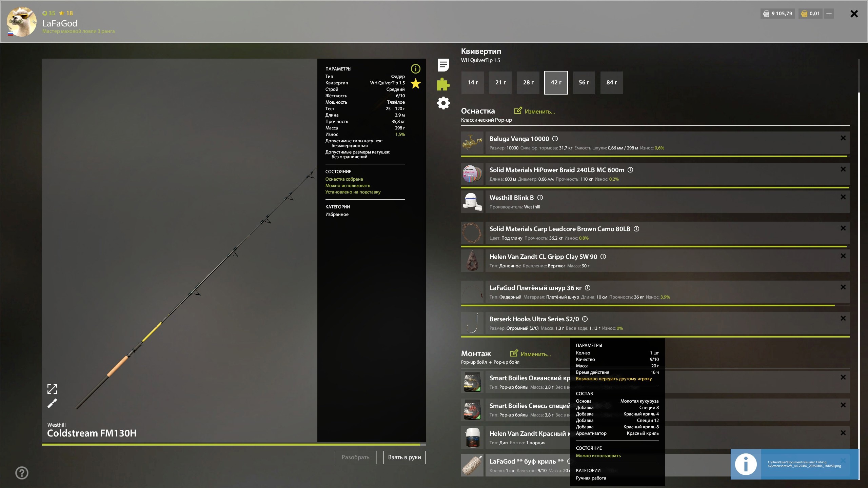
Task: Click the Beluga Venga reel thumbnail
Action: pyautogui.click(x=472, y=143)
